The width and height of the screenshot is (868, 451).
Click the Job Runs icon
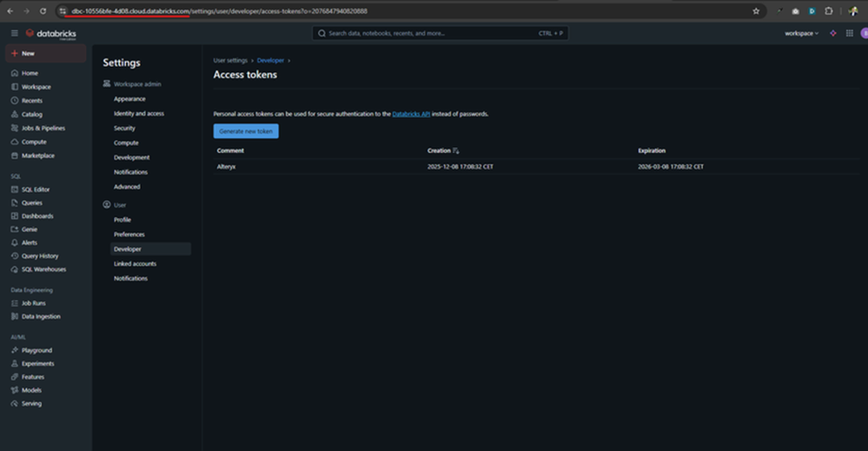[15, 303]
